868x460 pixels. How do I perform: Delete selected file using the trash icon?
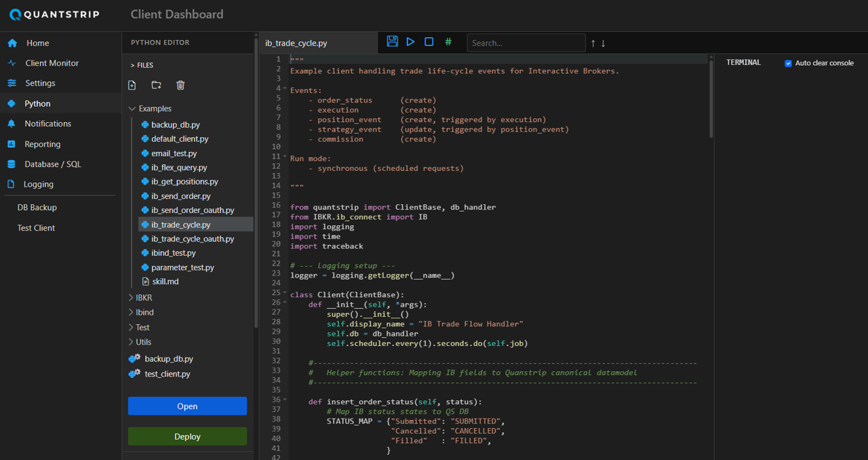click(180, 84)
